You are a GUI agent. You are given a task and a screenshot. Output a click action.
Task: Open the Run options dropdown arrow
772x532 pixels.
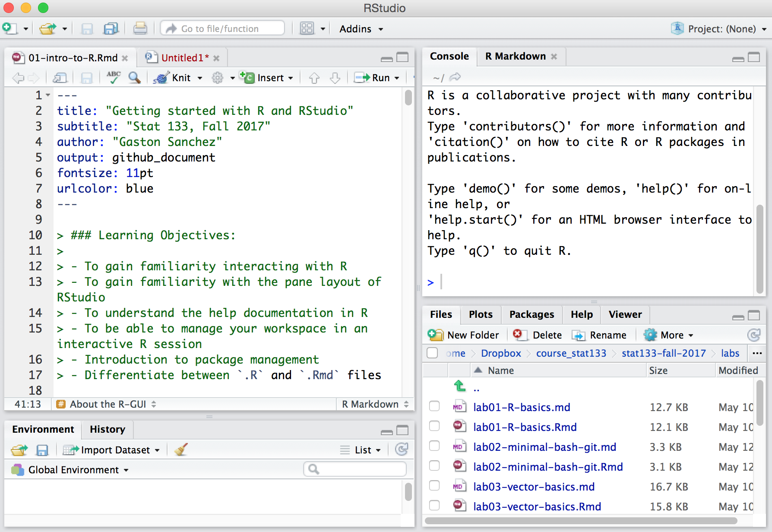[x=397, y=78]
